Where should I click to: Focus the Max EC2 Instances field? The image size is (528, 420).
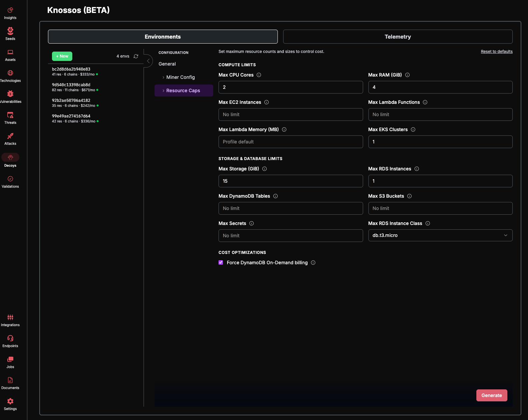291,114
